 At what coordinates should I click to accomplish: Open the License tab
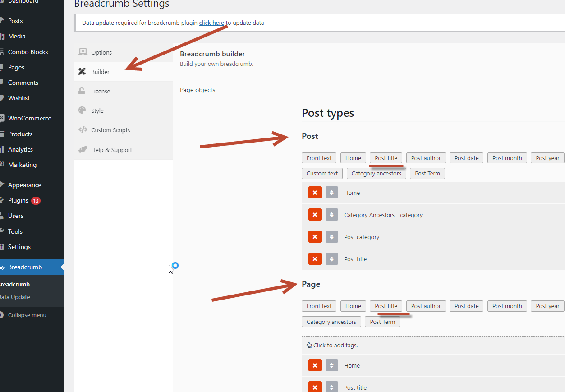pyautogui.click(x=124, y=91)
